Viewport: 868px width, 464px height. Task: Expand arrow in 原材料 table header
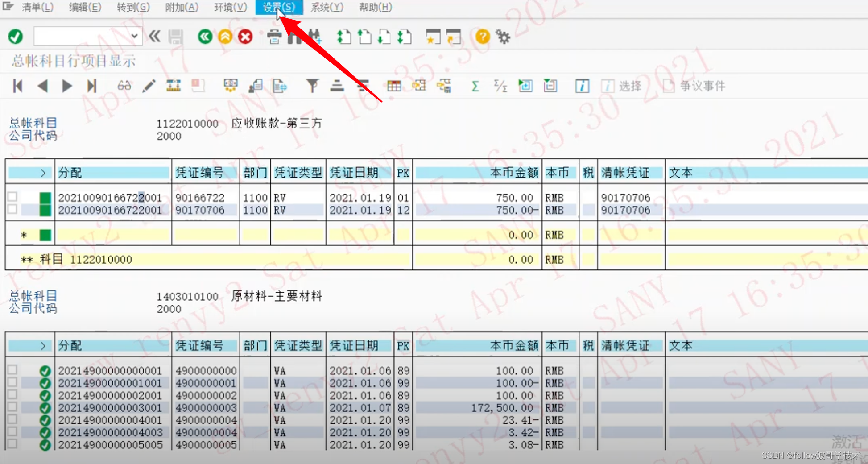tap(43, 345)
